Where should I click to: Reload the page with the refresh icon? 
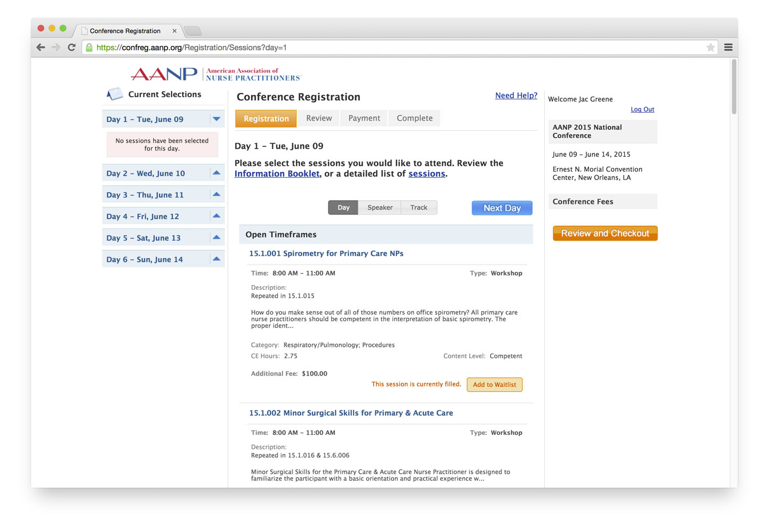tap(72, 47)
